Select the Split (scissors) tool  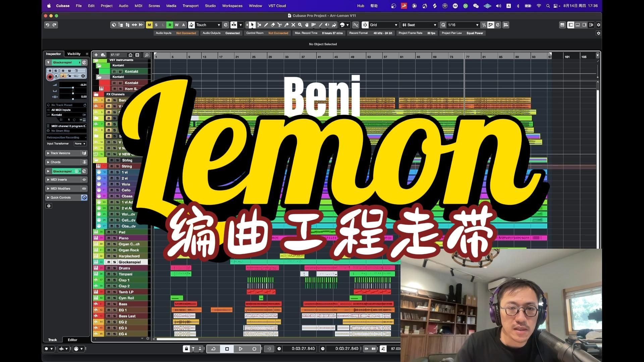[x=280, y=25]
